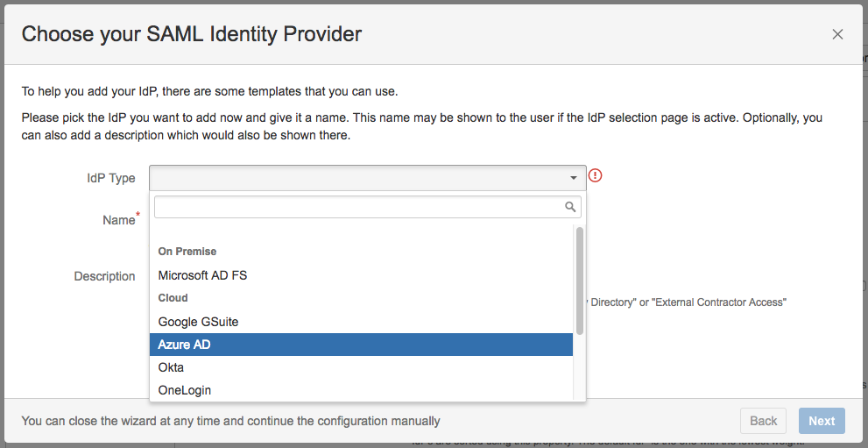The width and height of the screenshot is (868, 448).
Task: Select Google GSuite option
Action: coord(361,321)
